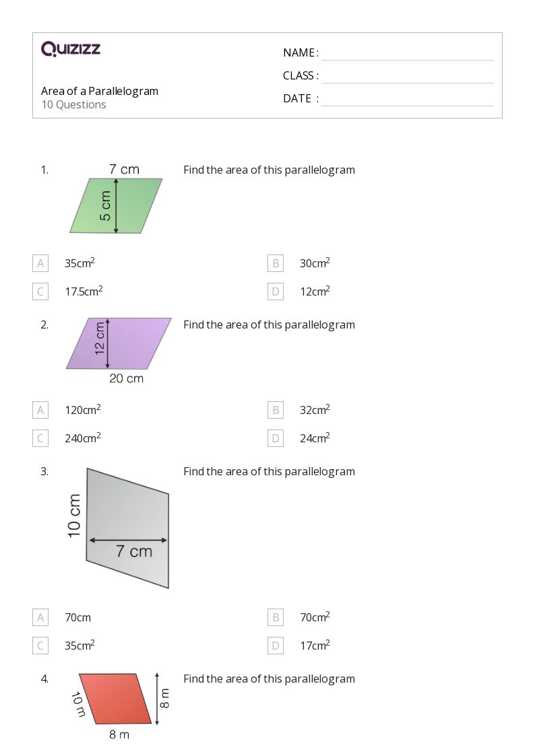Select answer box D 12cm² in question 1

[x=276, y=291]
